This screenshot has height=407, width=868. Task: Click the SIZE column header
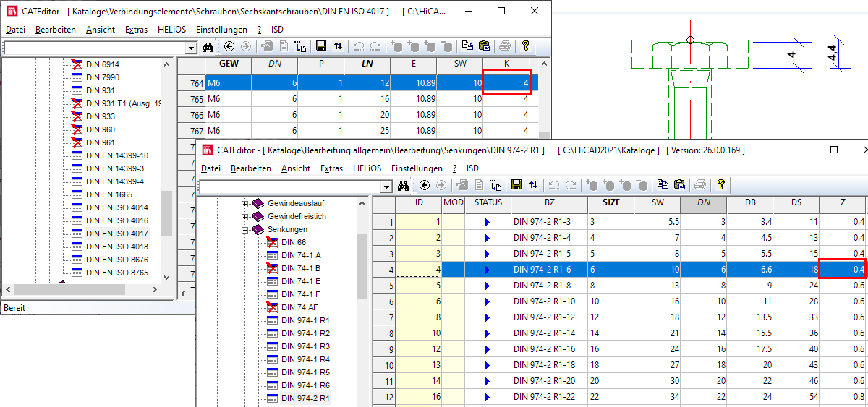tap(610, 203)
